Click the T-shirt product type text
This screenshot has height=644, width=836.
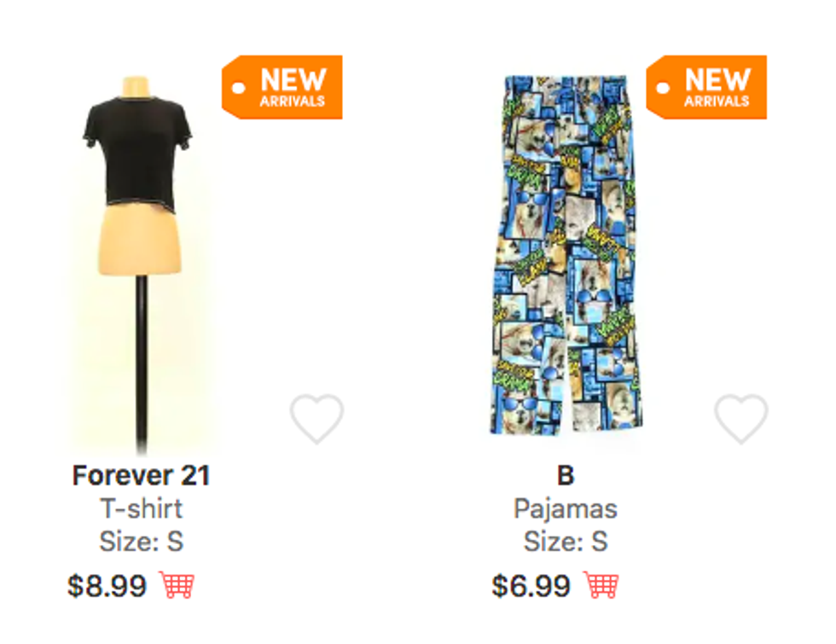tap(142, 508)
